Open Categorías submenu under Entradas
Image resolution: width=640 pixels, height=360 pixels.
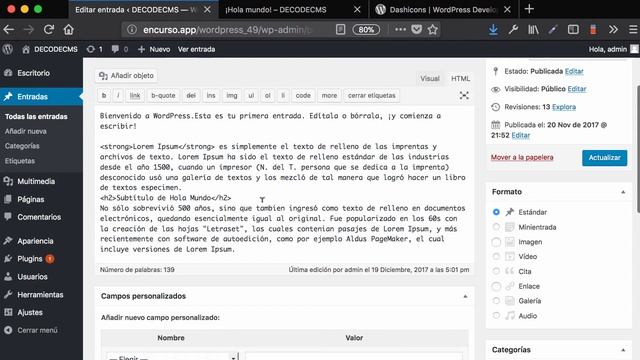pyautogui.click(x=22, y=146)
